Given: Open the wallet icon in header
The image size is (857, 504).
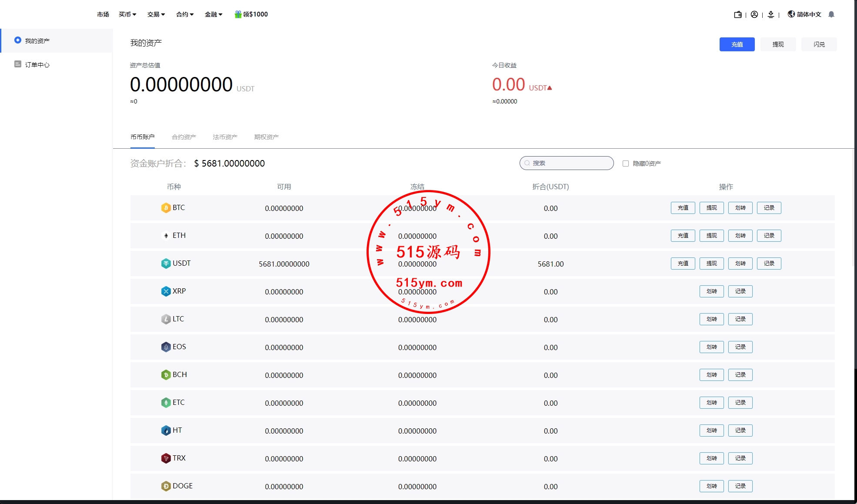Looking at the screenshot, I should coord(738,14).
